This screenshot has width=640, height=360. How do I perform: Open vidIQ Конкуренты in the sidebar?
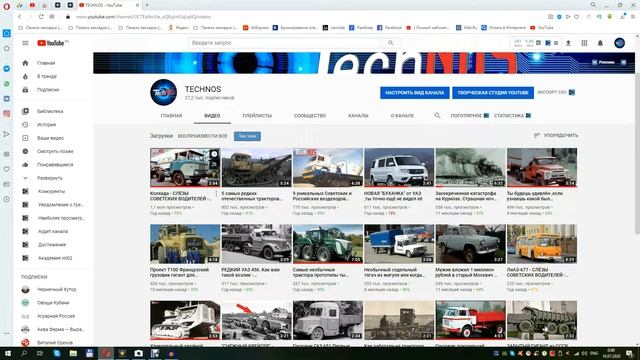[x=53, y=191]
